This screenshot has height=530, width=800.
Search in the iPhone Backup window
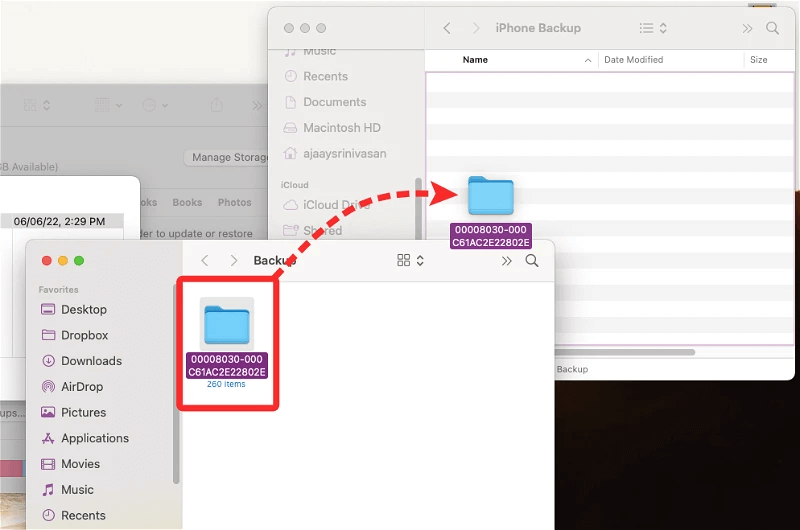[x=772, y=28]
